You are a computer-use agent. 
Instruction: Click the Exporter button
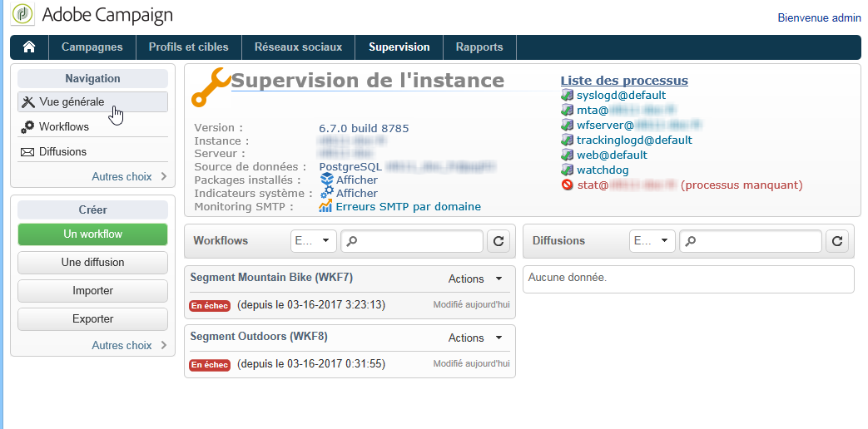(92, 319)
